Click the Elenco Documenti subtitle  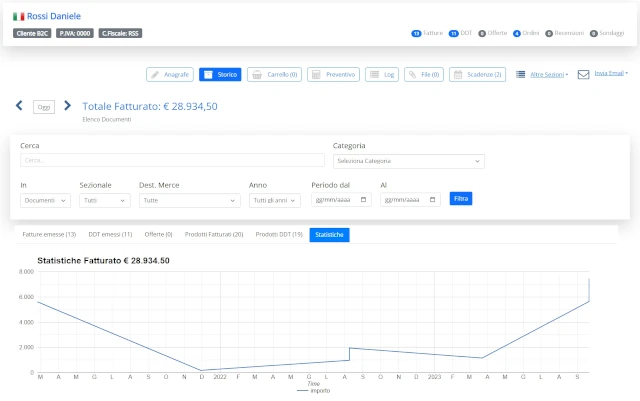107,120
